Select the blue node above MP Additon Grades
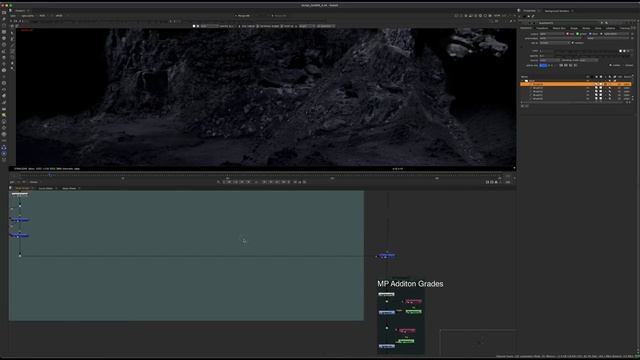The height and width of the screenshot is (360, 640). 387,256
